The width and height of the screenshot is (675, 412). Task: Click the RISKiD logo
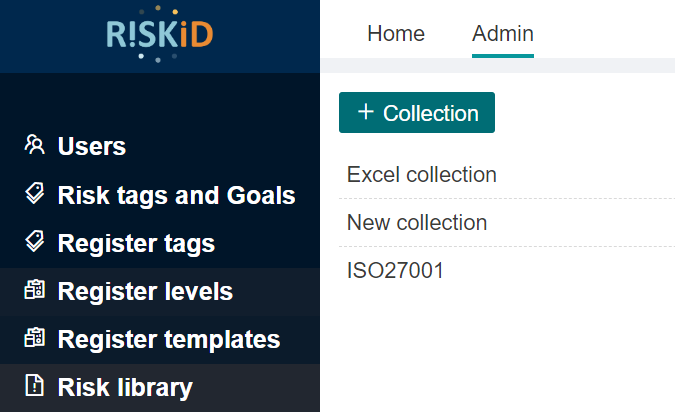coord(160,34)
